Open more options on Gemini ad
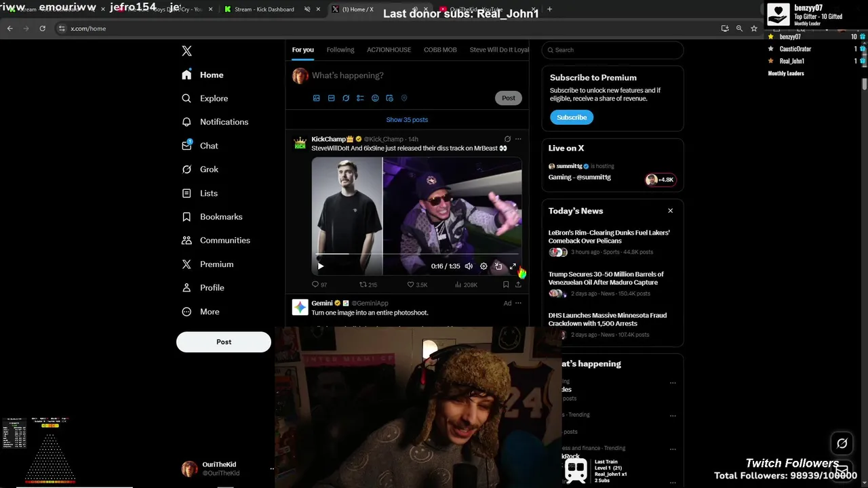 (x=518, y=303)
